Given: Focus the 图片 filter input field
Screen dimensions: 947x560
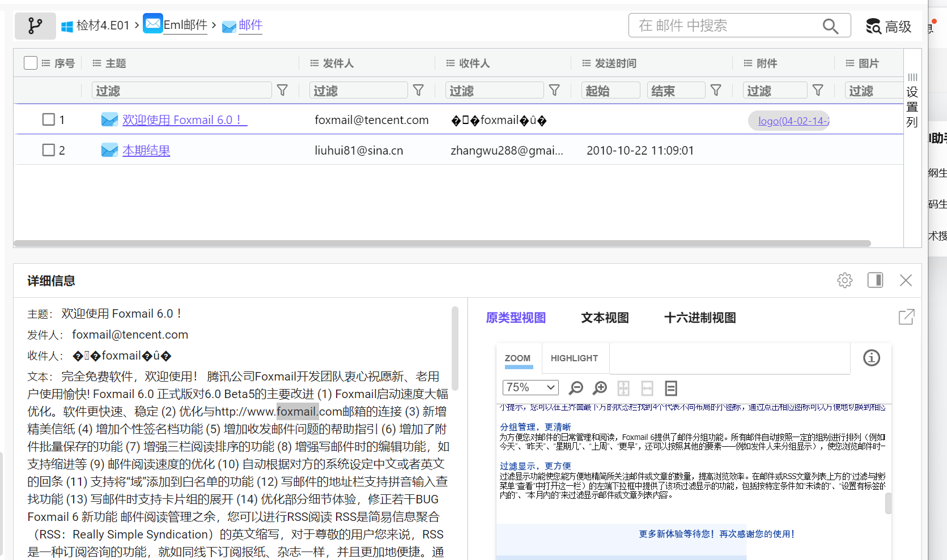Looking at the screenshot, I should 874,91.
